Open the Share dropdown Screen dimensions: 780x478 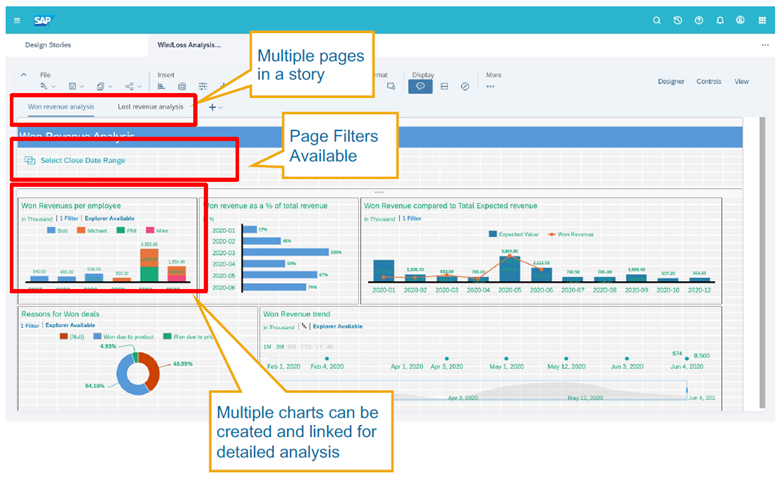pos(133,87)
